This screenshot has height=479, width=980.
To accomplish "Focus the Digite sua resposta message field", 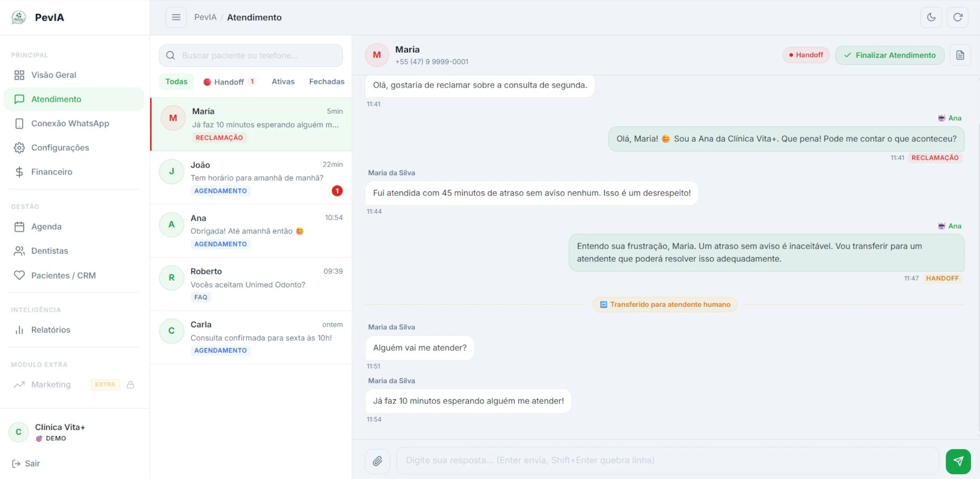I will click(667, 460).
